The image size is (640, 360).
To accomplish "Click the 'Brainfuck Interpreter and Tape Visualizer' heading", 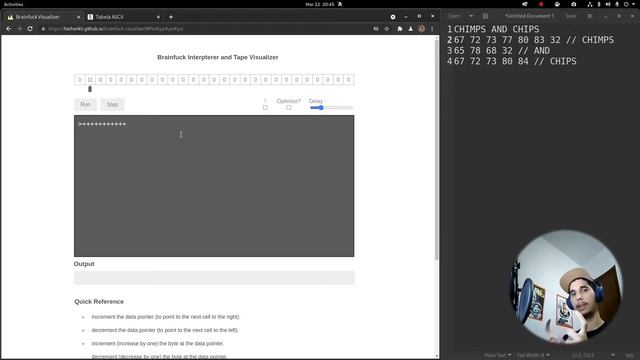I will 218,57.
